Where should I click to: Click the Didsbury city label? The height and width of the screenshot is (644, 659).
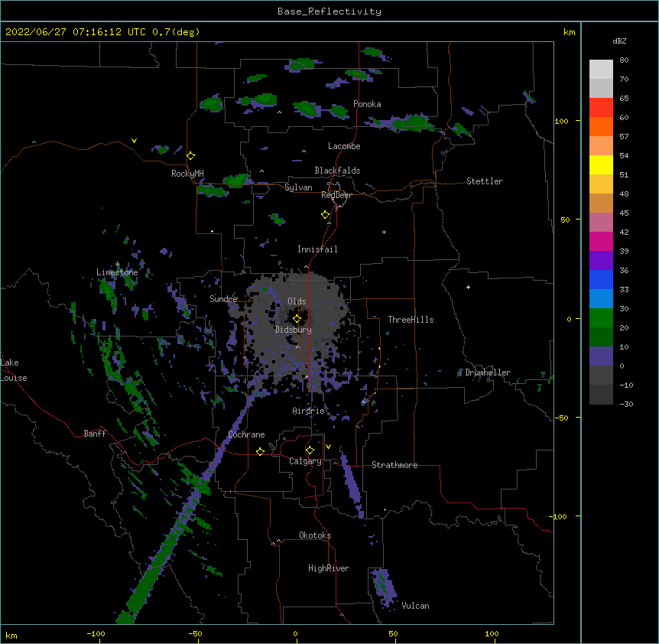(294, 330)
